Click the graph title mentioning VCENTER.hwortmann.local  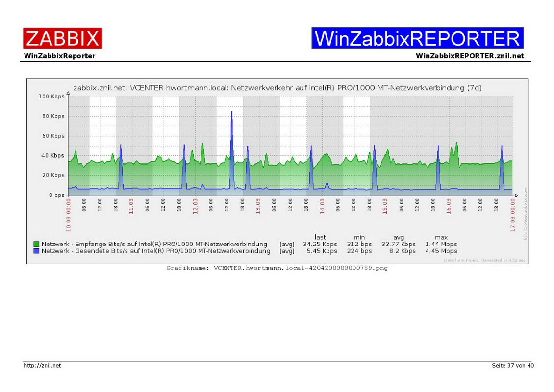point(277,88)
